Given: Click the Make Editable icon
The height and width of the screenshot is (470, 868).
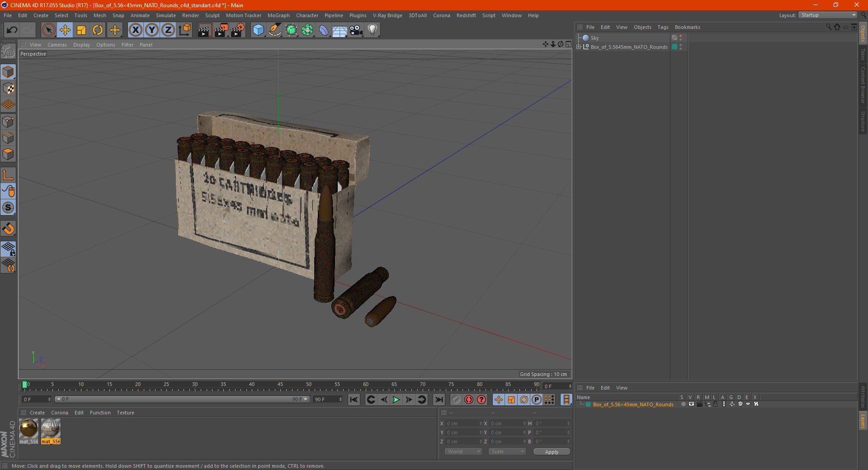Looking at the screenshot, I should click(8, 52).
